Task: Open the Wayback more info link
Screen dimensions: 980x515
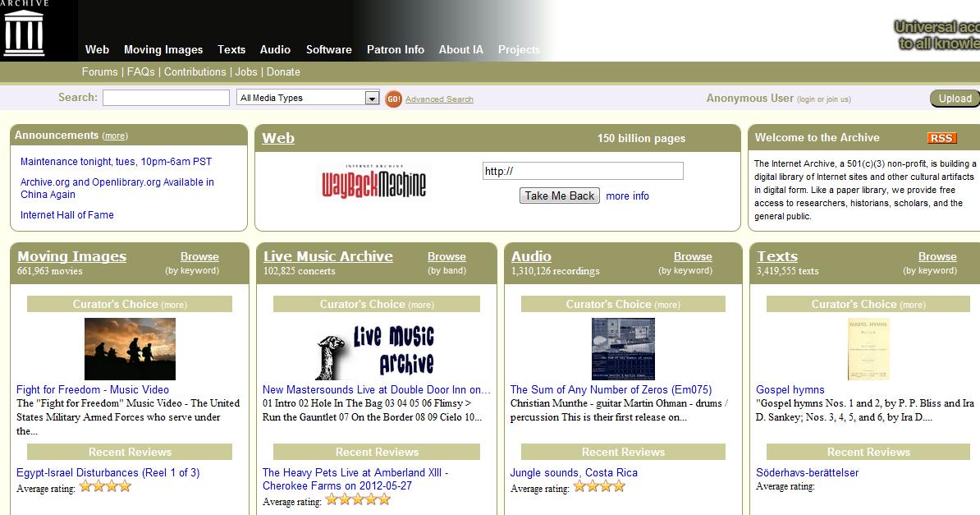Action: [x=628, y=195]
